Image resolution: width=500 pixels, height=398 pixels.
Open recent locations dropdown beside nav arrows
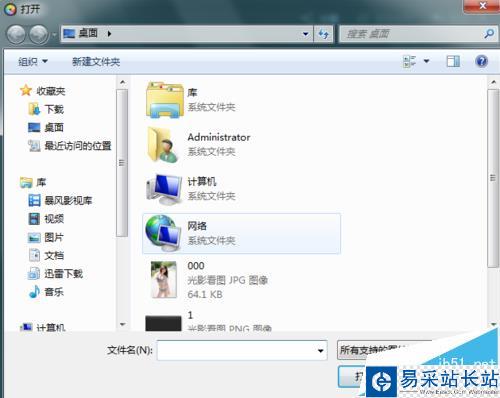coord(54,34)
